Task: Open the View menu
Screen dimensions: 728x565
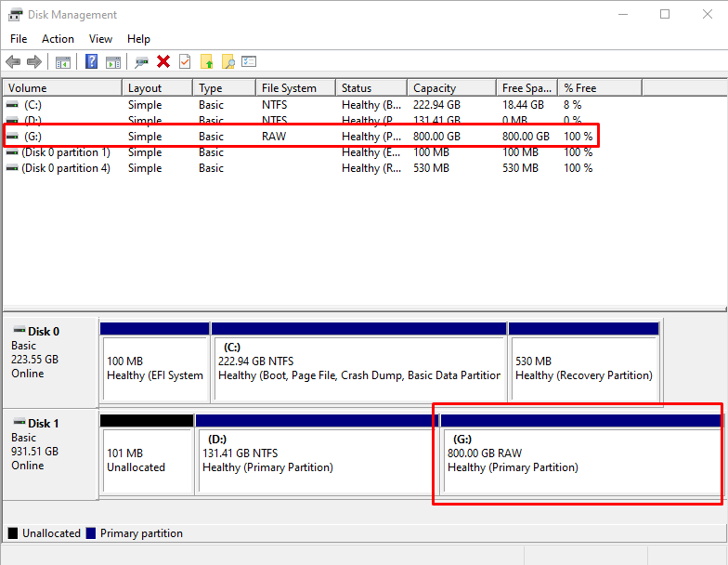Action: pos(100,39)
